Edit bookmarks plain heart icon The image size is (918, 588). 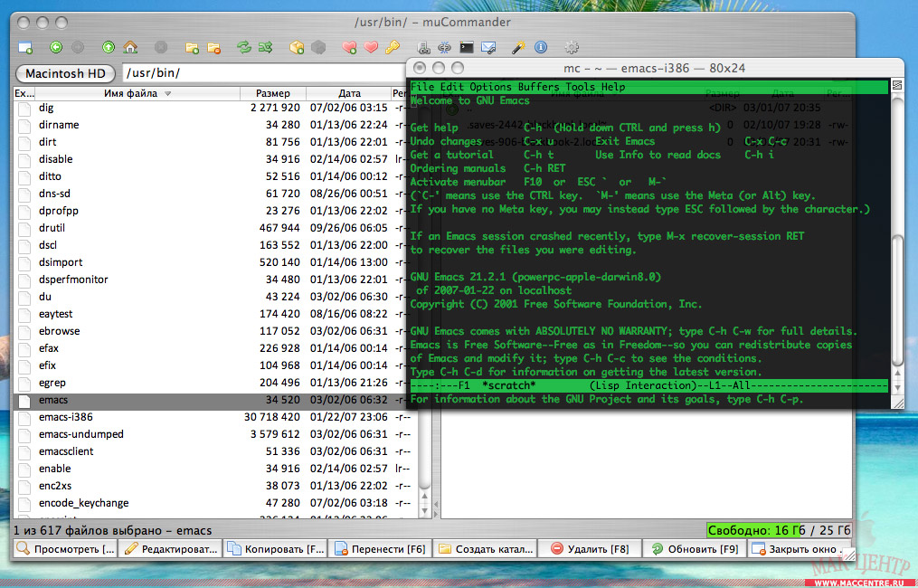coord(371,47)
